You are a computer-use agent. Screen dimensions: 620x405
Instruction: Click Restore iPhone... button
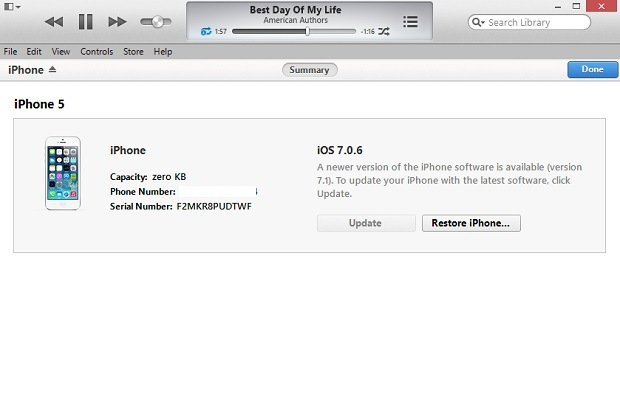471,223
